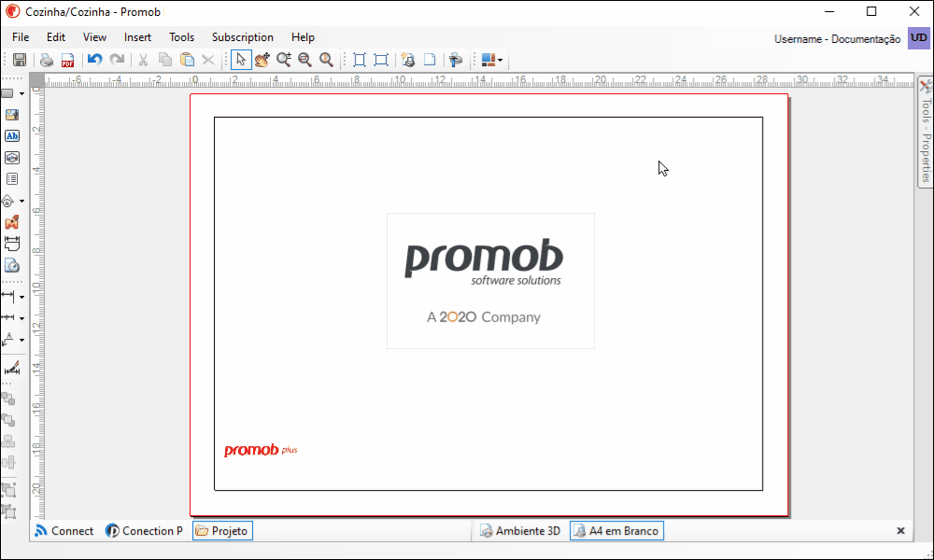Expand the rectangle shape tool options arrow
The image size is (934, 560).
click(22, 94)
